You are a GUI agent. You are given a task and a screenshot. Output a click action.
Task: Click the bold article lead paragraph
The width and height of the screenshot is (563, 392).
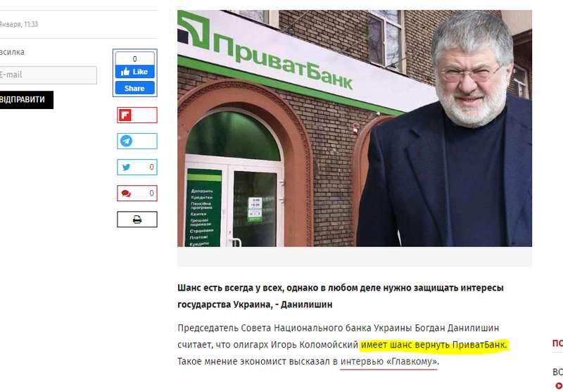coord(341,296)
